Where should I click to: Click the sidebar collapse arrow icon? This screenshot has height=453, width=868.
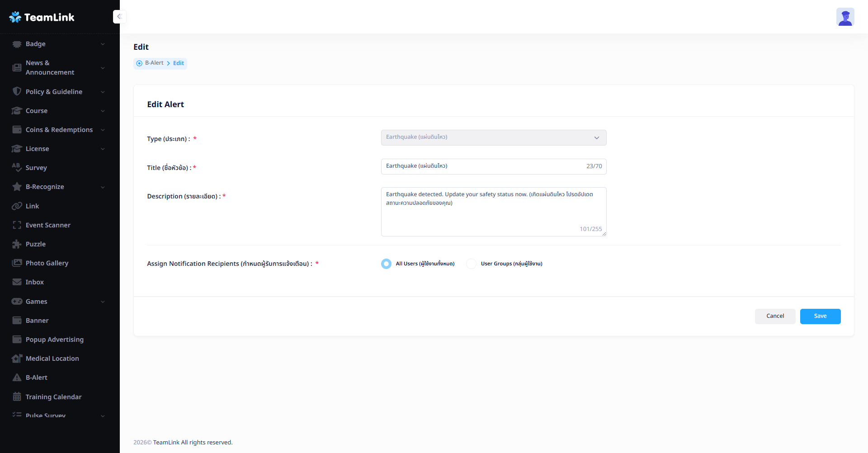(119, 17)
